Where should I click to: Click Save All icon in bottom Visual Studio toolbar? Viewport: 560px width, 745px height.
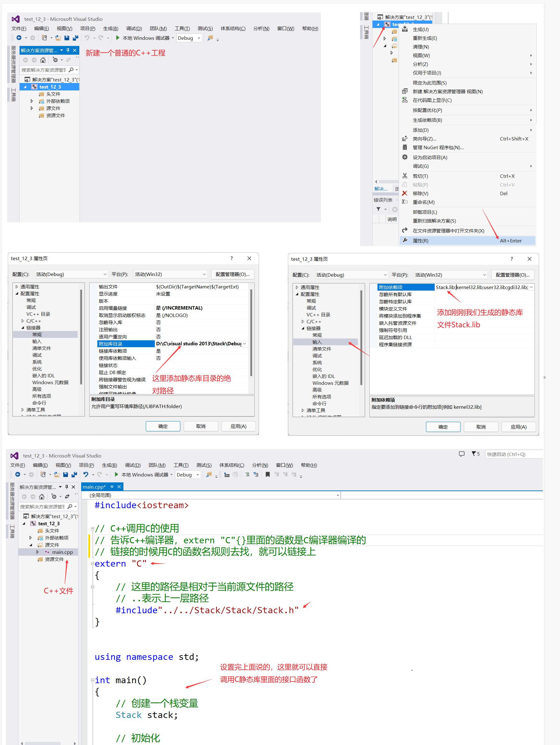coord(74,475)
